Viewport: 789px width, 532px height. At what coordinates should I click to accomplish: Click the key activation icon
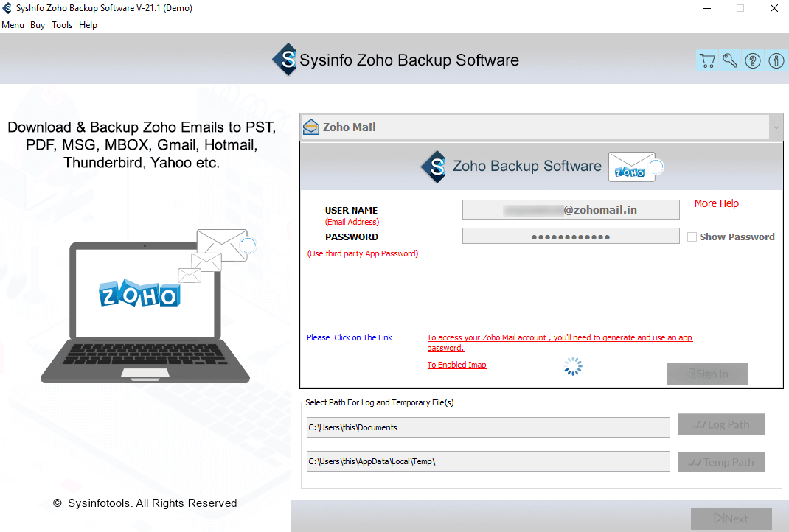[730, 61]
